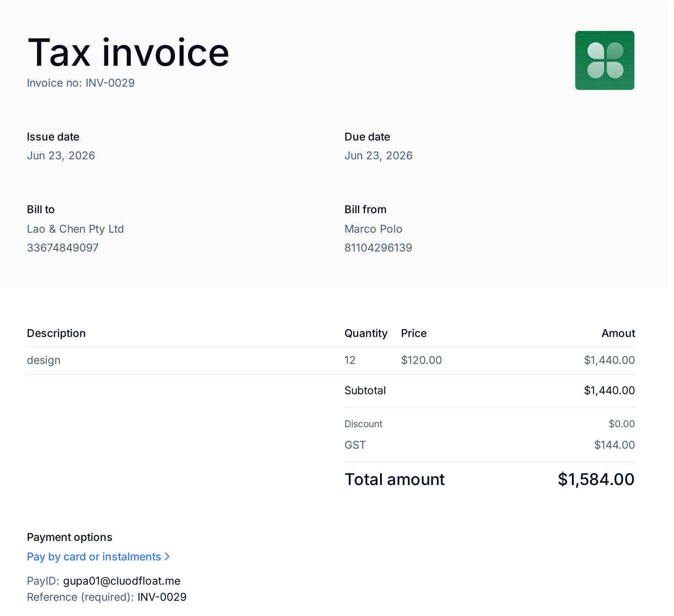Click the Issue date label
This screenshot has height=616, width=674.
(x=53, y=137)
